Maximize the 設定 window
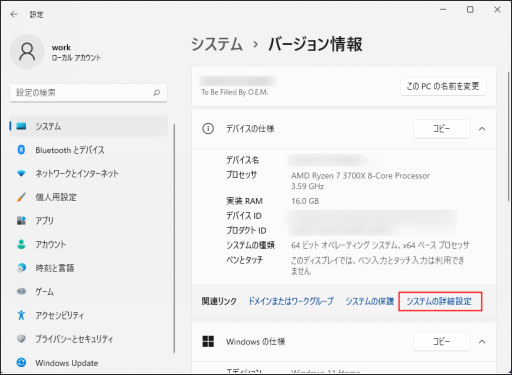512x375 pixels. (x=470, y=10)
